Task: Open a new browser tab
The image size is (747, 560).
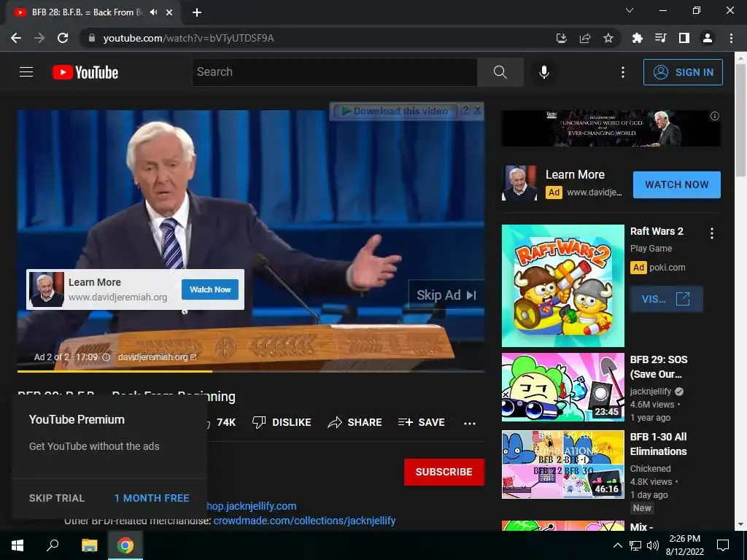Action: pyautogui.click(x=197, y=12)
